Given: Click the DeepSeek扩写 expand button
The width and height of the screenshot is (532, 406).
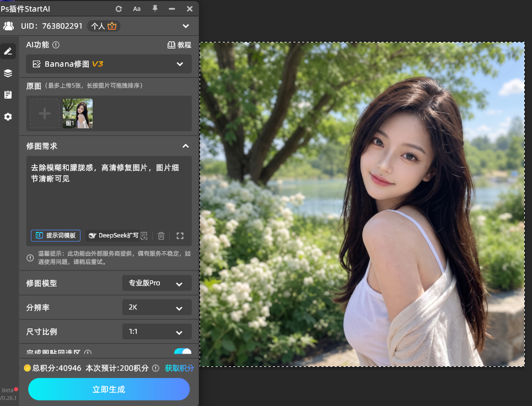Looking at the screenshot, I should point(114,236).
